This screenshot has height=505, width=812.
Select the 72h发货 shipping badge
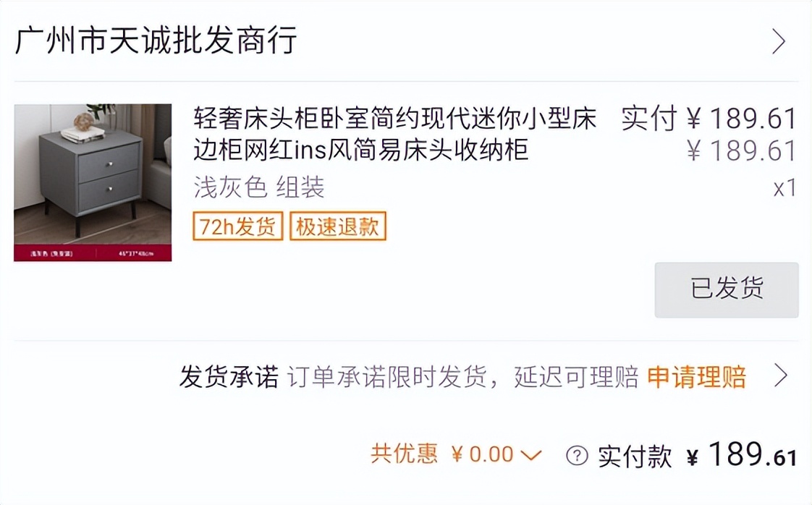point(237,226)
